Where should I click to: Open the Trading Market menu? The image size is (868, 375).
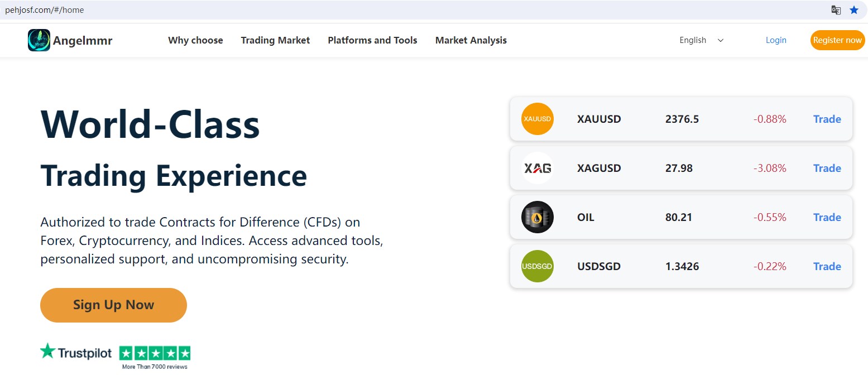275,40
